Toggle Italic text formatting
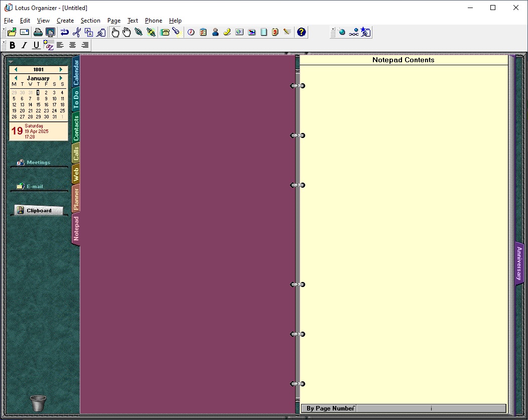The image size is (528, 420). 24,45
